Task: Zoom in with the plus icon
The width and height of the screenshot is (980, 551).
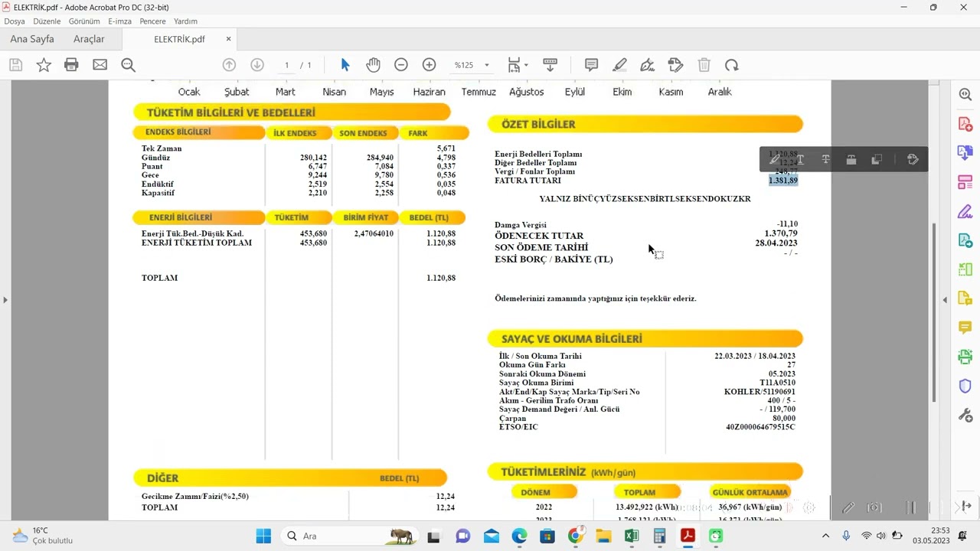Action: 429,65
